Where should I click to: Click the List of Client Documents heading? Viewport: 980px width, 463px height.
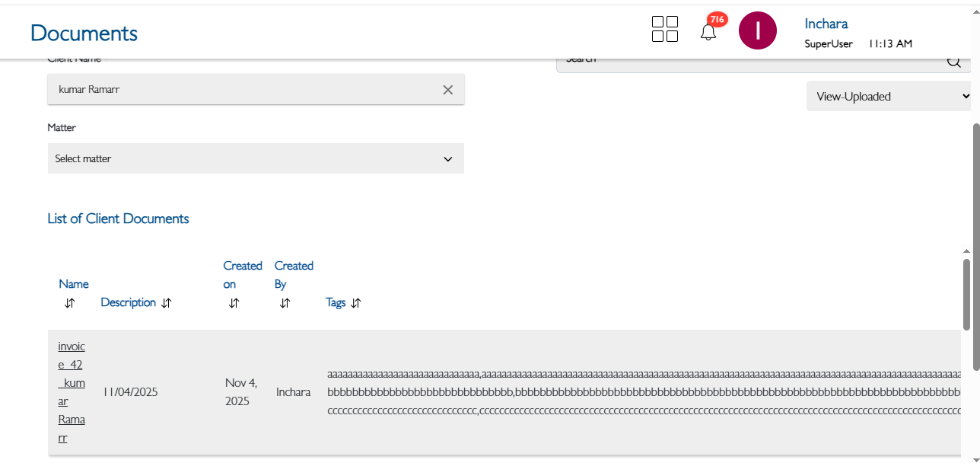click(x=118, y=219)
